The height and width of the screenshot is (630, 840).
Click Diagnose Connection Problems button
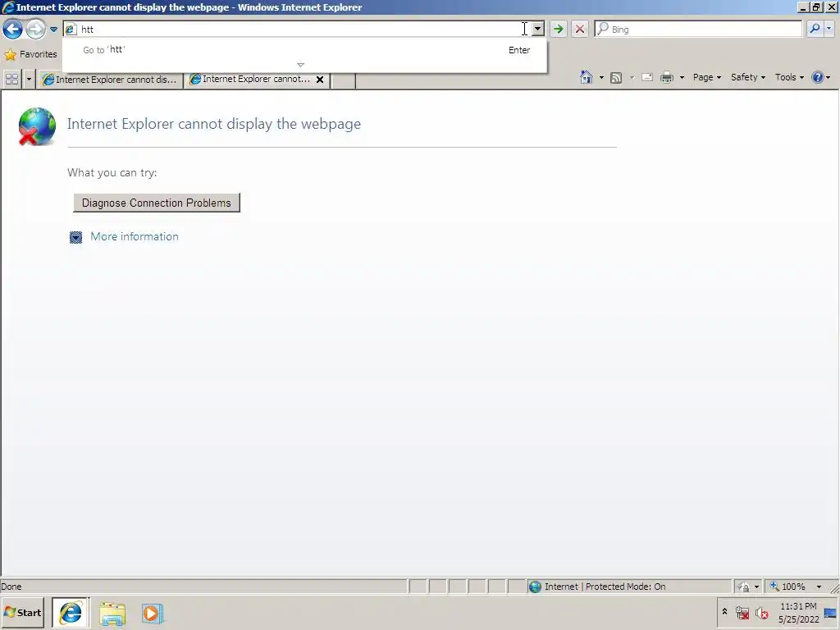pyautogui.click(x=157, y=203)
